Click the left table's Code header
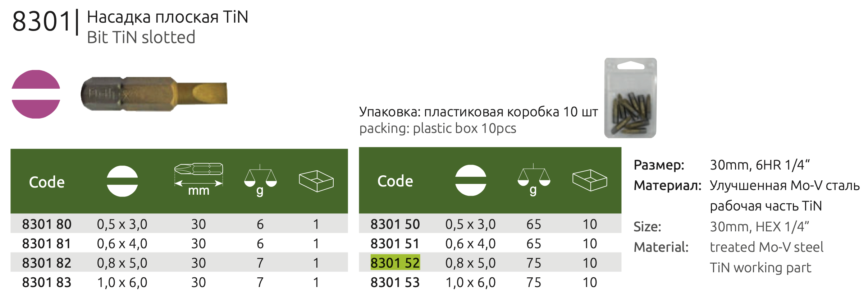Screen dimensions: 868x296 point(47,182)
